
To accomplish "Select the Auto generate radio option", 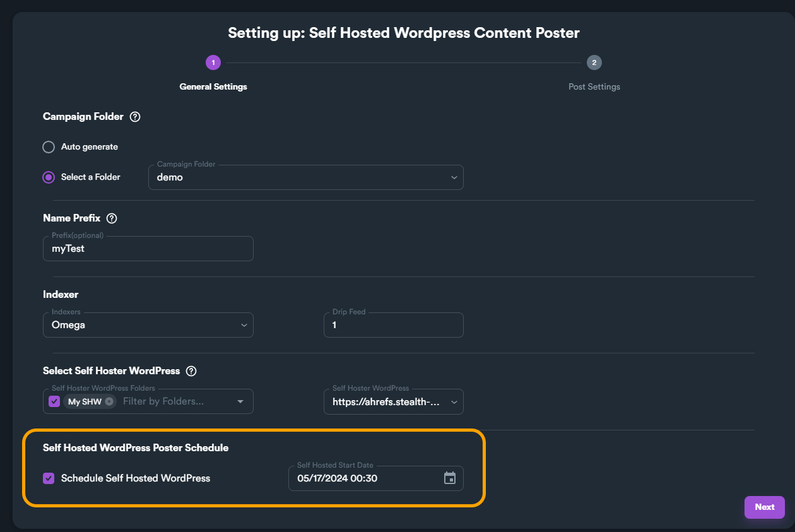I will point(49,147).
